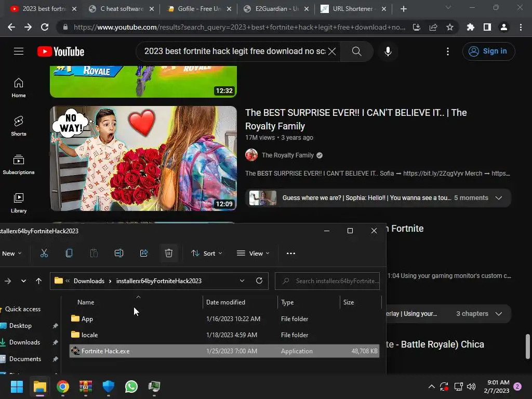
Task: Cut selected file in Explorer toolbar
Action: pos(44,253)
